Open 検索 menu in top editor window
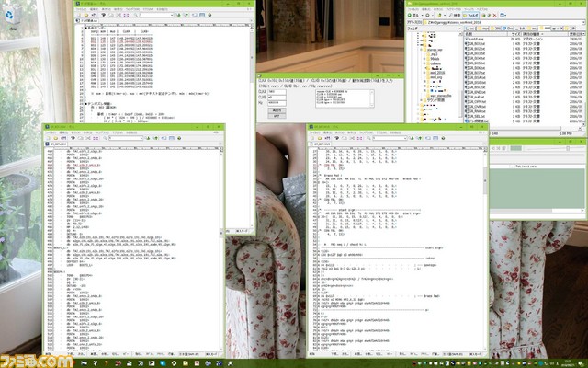The width and height of the screenshot is (588, 368). 118,9
